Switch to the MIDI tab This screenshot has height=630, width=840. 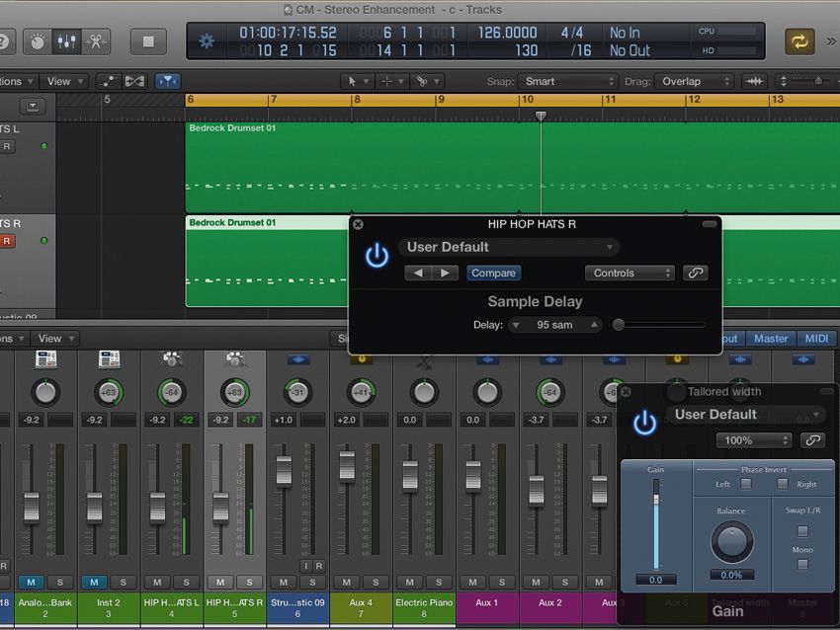(x=816, y=338)
